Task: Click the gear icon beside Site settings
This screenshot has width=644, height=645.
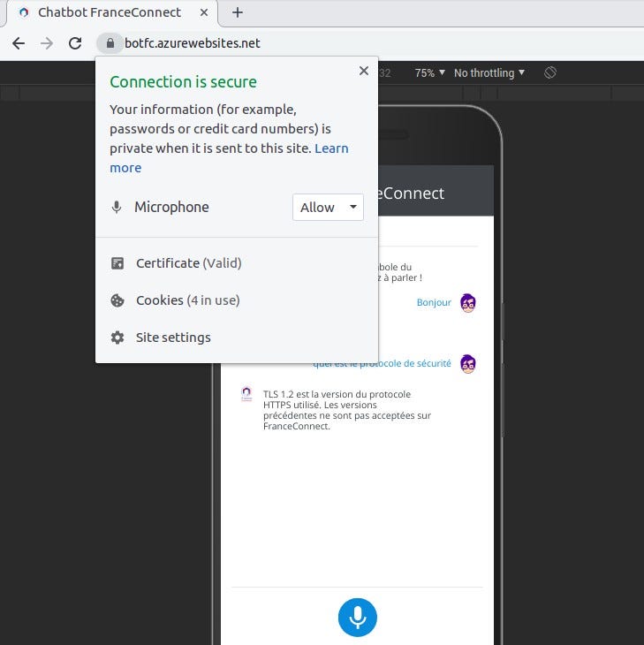Action: (117, 338)
